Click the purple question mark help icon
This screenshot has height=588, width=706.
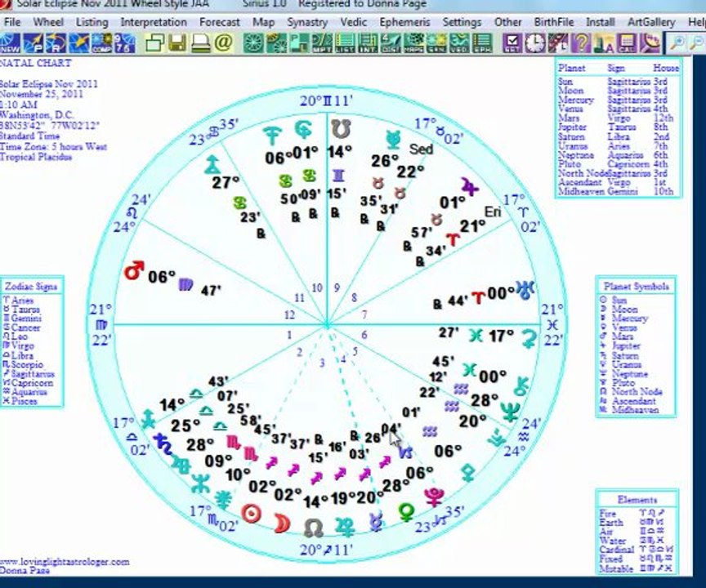[x=581, y=43]
